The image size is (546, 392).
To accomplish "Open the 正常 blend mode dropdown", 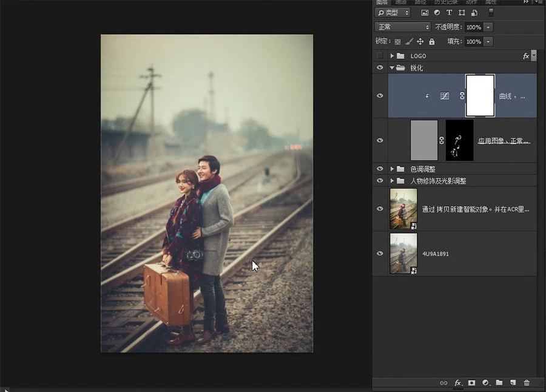I will (x=403, y=27).
